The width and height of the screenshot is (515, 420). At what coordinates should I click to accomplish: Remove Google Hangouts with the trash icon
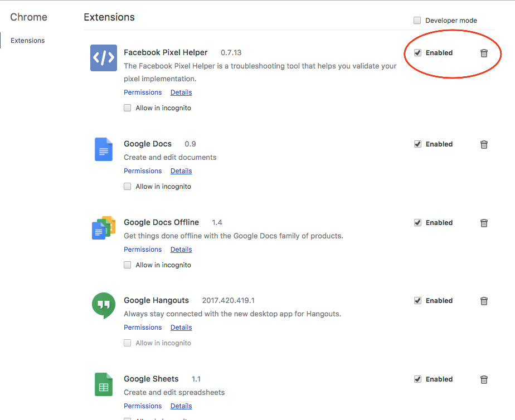(484, 300)
